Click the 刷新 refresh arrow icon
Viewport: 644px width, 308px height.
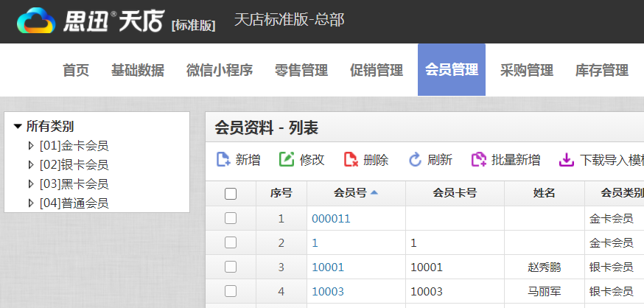click(415, 159)
